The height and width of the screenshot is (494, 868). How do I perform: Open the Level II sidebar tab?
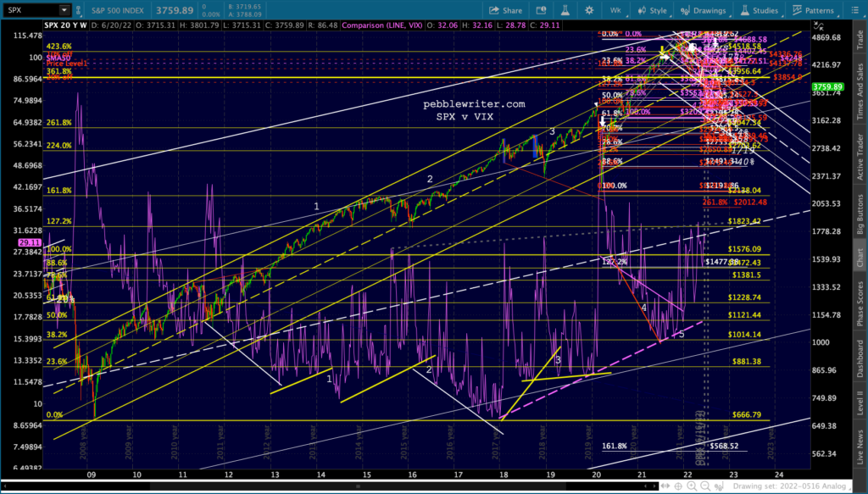click(x=860, y=403)
